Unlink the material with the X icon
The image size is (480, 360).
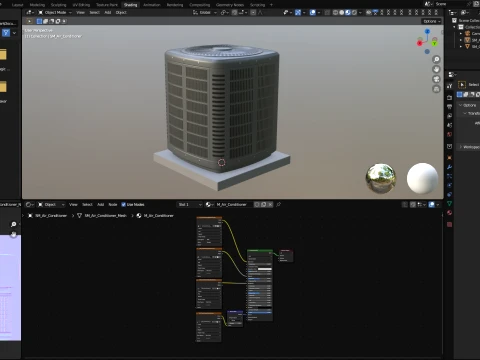270,204
